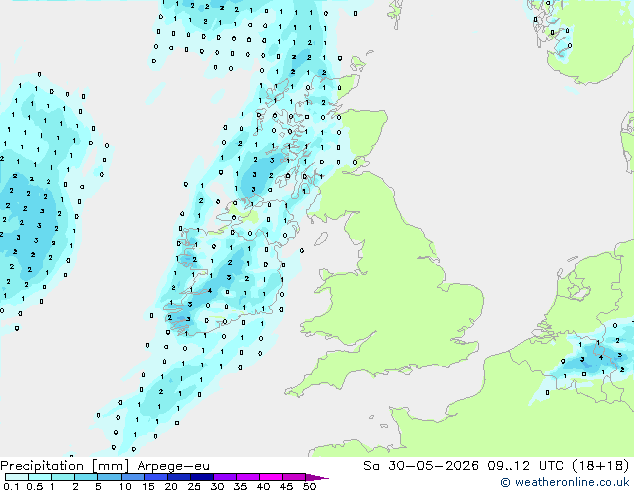The height and width of the screenshot is (490, 634).
Task: Click the '10' legend scale label
Action: [x=125, y=486]
